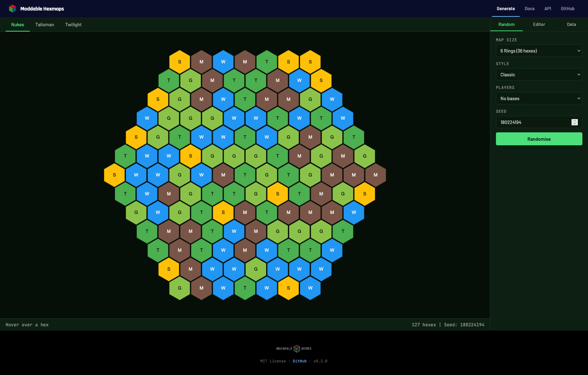
Task: Select the T hex at the map's exact center
Action: coord(245,175)
